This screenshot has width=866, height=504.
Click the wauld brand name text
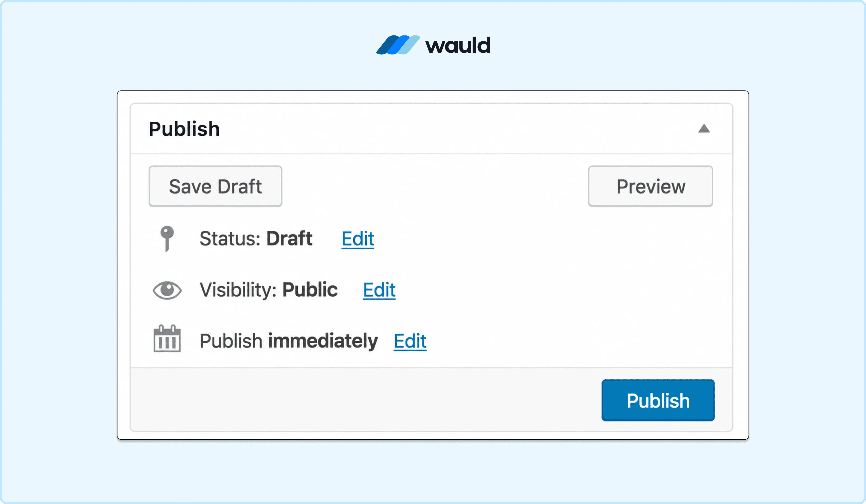pos(458,45)
